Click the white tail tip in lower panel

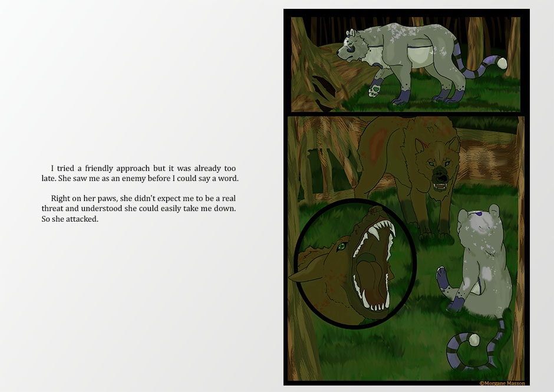(474, 340)
